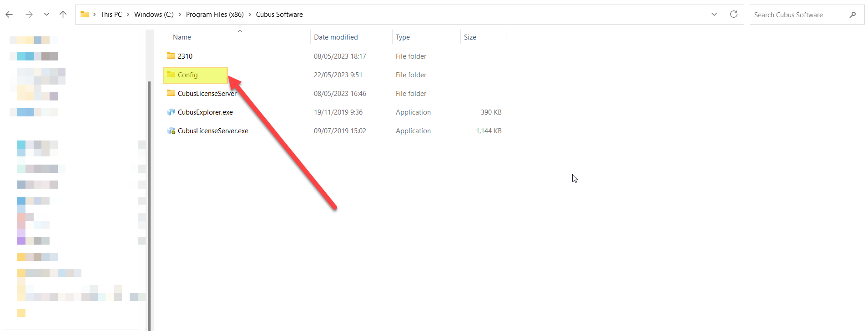Select the Config folder icon

pos(171,75)
